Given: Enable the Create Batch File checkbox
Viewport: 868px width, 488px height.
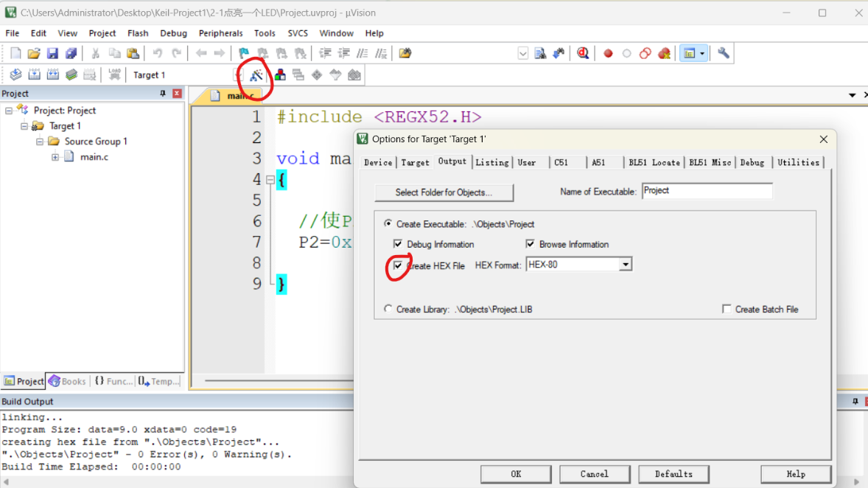Looking at the screenshot, I should pyautogui.click(x=727, y=310).
